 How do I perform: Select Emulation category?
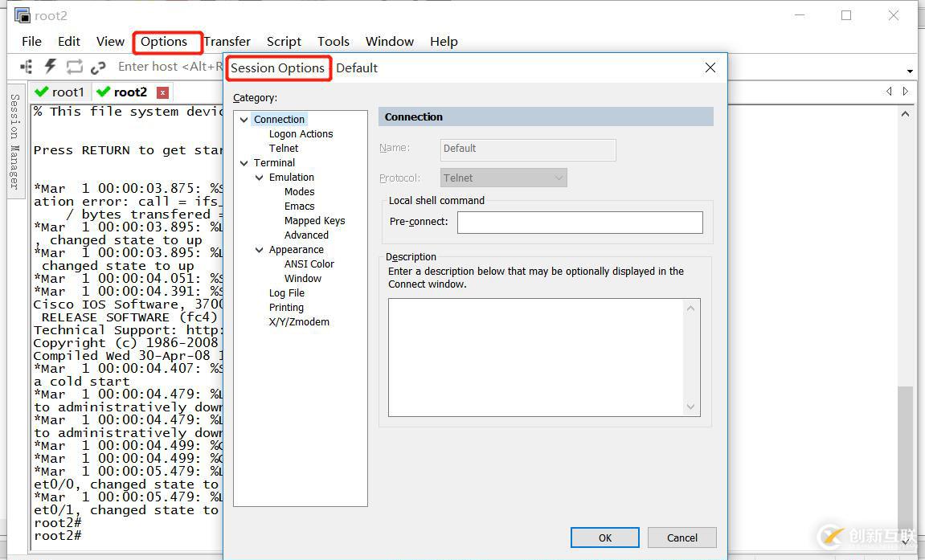click(x=292, y=178)
